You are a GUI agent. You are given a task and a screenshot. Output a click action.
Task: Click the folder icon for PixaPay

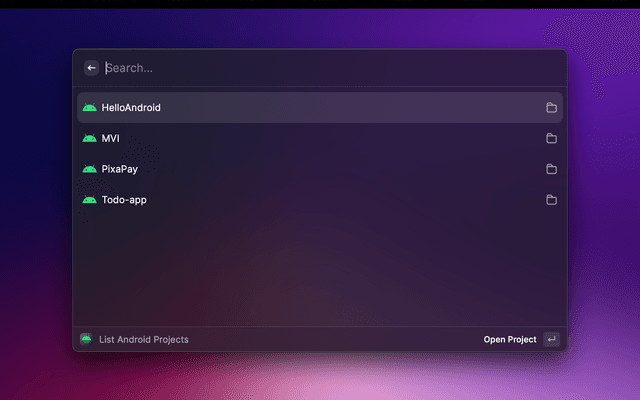tap(551, 170)
